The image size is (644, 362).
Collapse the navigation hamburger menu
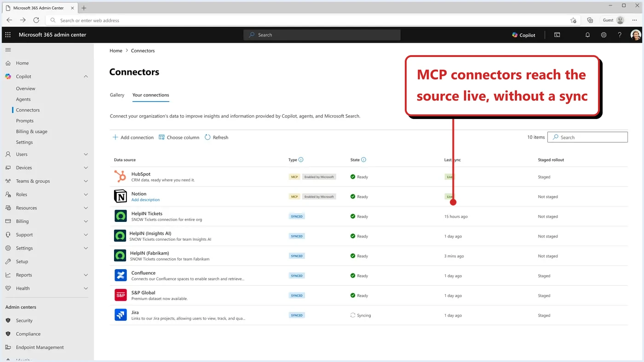click(x=8, y=50)
